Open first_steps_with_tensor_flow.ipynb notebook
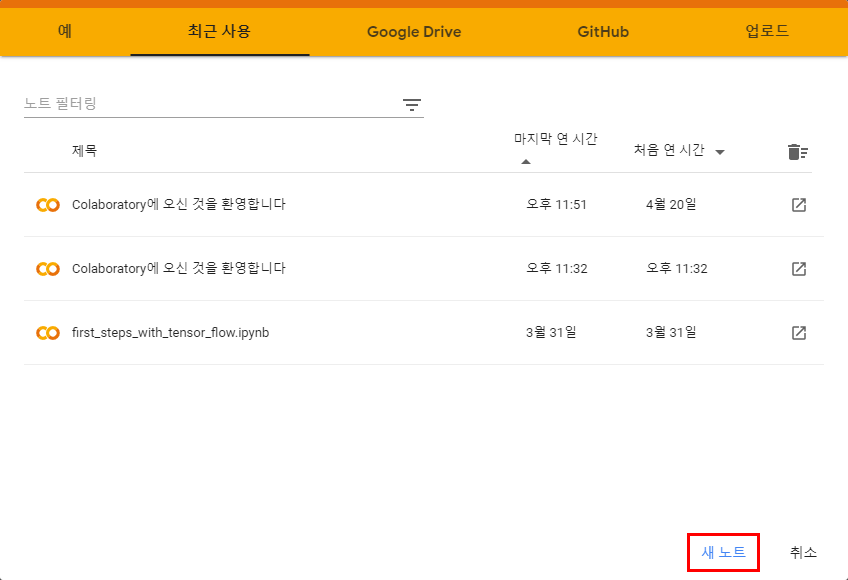The height and width of the screenshot is (580, 848). click(170, 332)
